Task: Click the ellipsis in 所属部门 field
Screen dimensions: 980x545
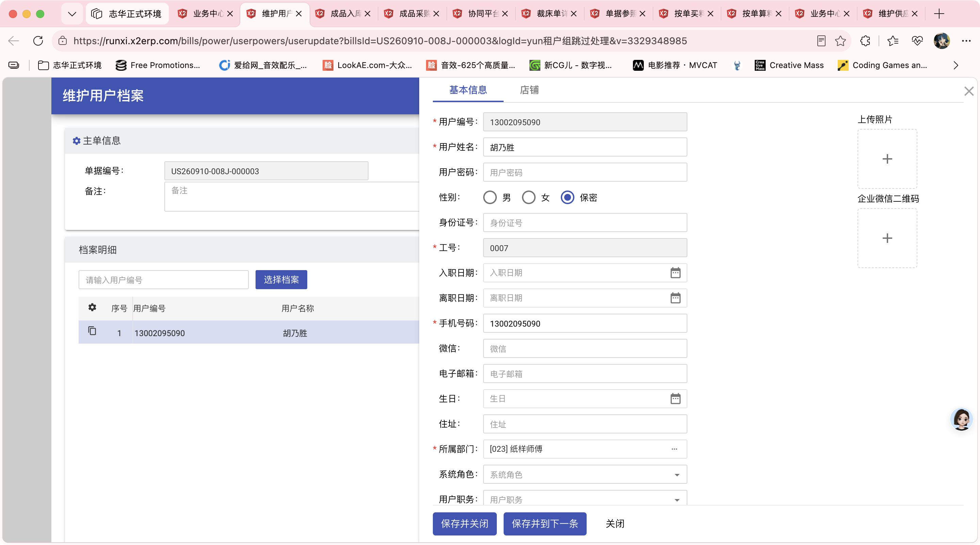Action: [x=674, y=449]
